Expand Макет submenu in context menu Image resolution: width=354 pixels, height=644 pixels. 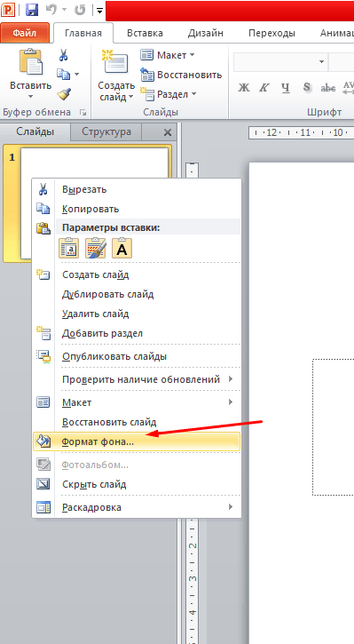tap(137, 402)
